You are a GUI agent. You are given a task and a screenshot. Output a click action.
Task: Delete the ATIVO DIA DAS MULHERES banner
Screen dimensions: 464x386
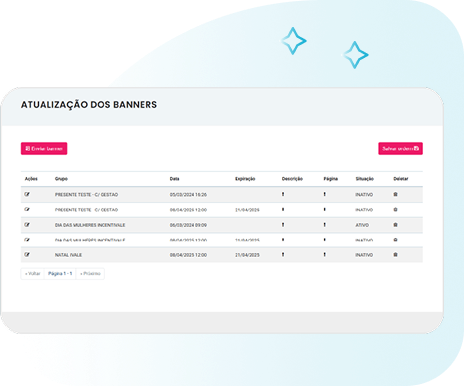coord(395,225)
